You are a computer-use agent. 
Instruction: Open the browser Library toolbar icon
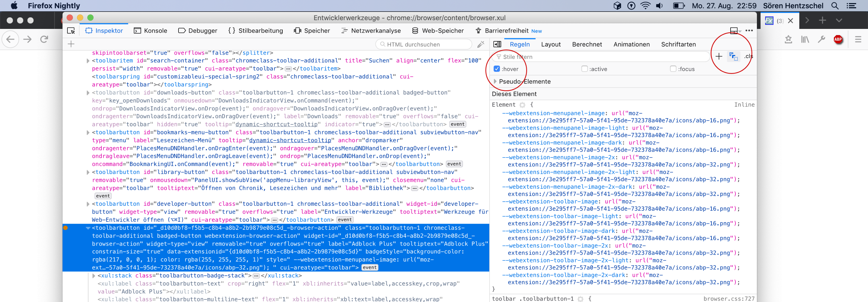click(x=805, y=39)
